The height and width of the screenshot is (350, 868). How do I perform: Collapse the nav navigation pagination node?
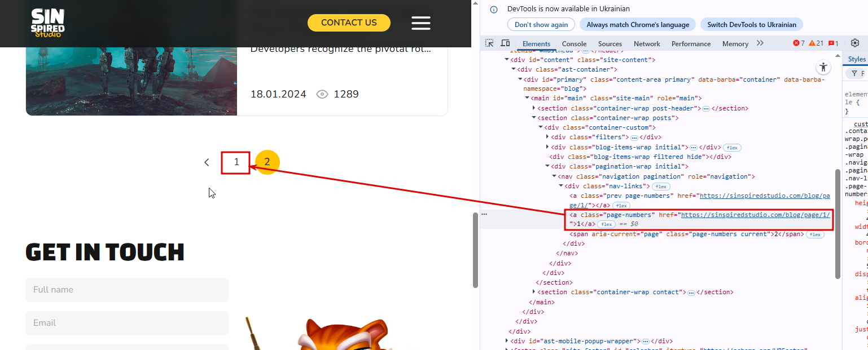click(x=554, y=176)
